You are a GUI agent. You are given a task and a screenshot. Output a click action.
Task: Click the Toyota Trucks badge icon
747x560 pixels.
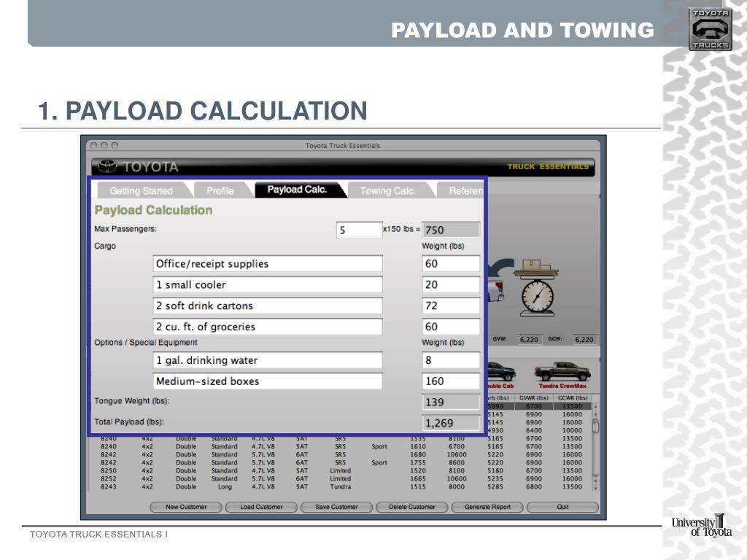pyautogui.click(x=710, y=29)
